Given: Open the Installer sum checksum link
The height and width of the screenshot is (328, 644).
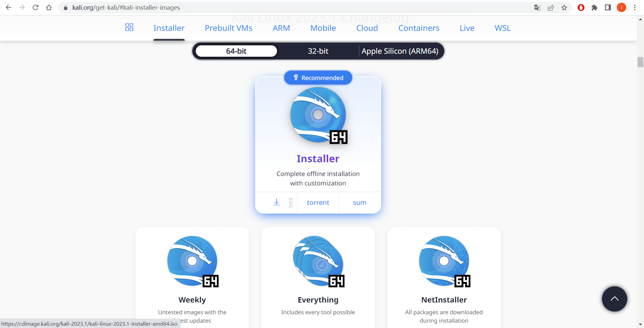Looking at the screenshot, I should pyautogui.click(x=360, y=202).
